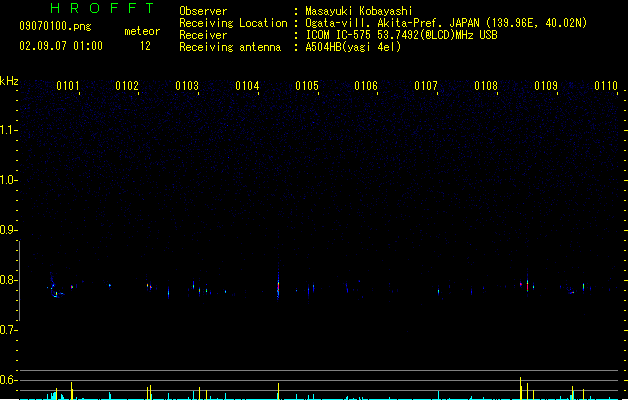Select the Ogata-vill. Akita-Pref. JAPAN location text
The image size is (629, 400).
pos(446,23)
